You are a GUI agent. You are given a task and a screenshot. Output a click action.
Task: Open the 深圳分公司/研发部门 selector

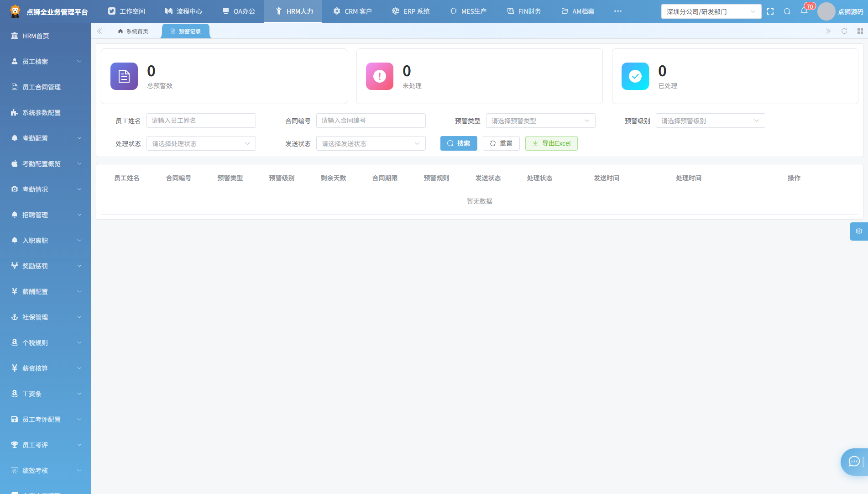coord(711,11)
